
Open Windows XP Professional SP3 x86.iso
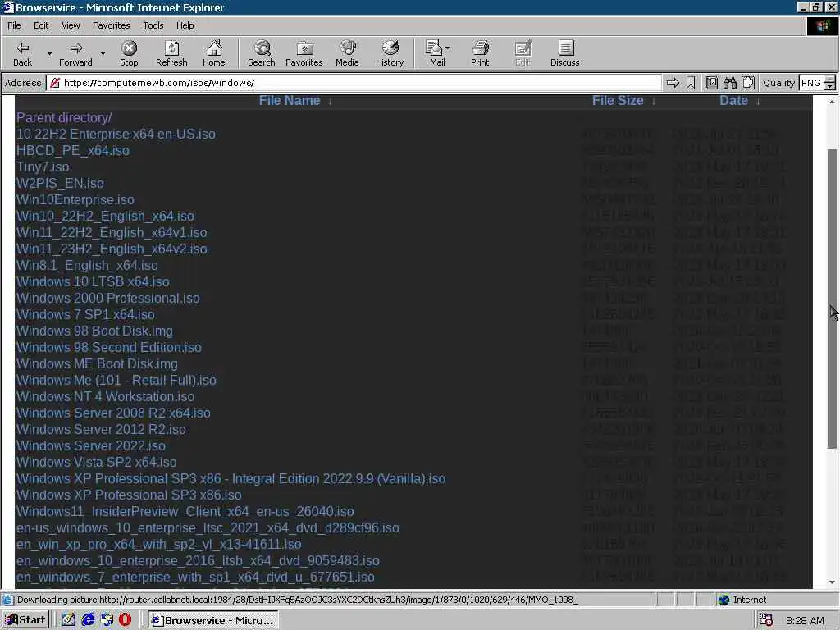(x=129, y=495)
